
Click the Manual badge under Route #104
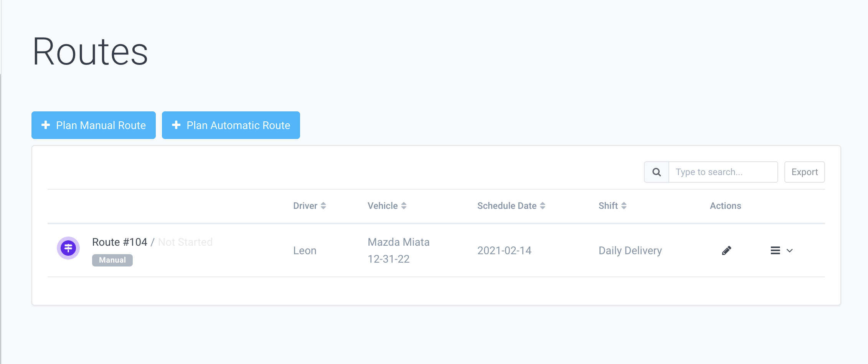coord(112,260)
